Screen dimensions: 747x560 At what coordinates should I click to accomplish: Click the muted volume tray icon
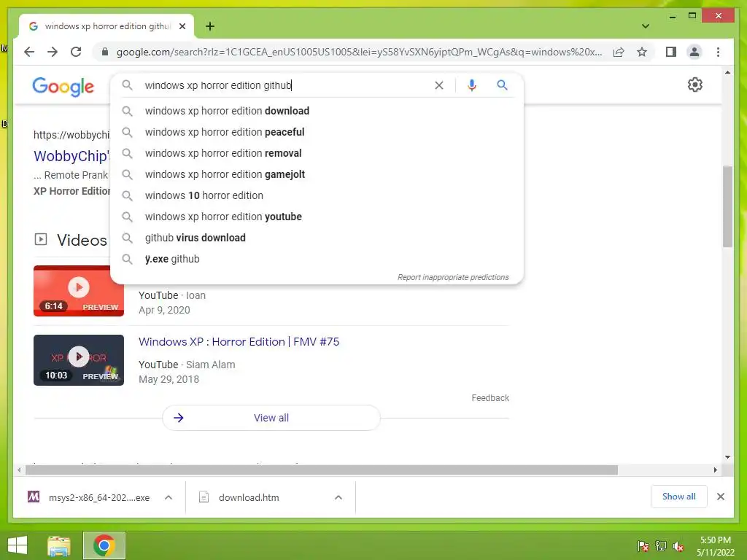pyautogui.click(x=678, y=546)
